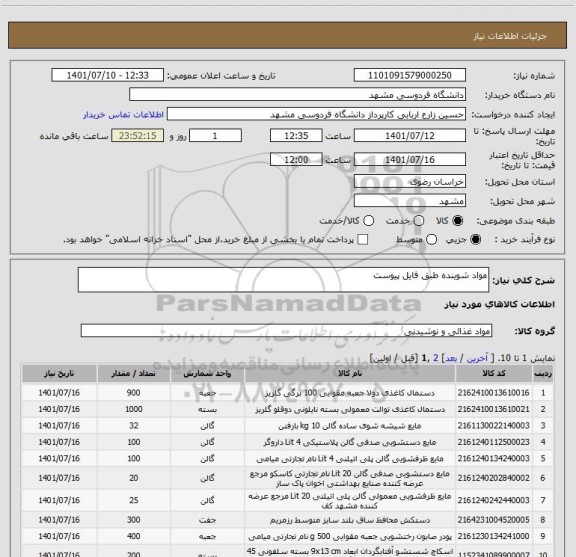Screen dimensions: 576x557
Task: Click item name دستمال کاغذی دولا جعبه مقوایی
Action: click(350, 393)
